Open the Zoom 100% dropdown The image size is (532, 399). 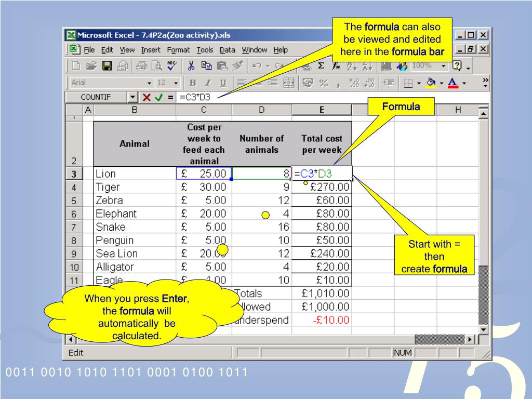444,66
